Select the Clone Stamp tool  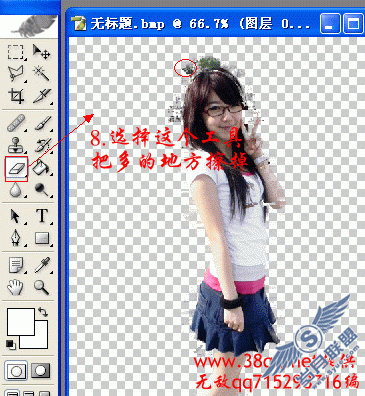click(x=16, y=145)
